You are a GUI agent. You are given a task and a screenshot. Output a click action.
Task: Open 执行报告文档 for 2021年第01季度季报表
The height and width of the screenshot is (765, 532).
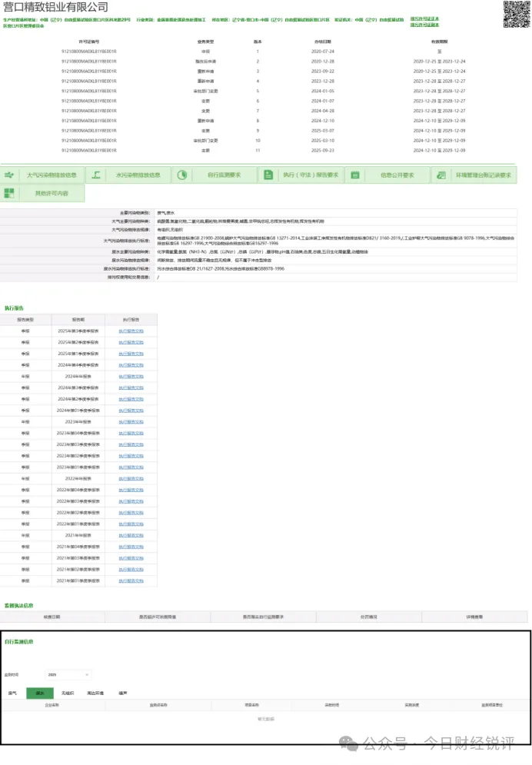[x=131, y=580]
